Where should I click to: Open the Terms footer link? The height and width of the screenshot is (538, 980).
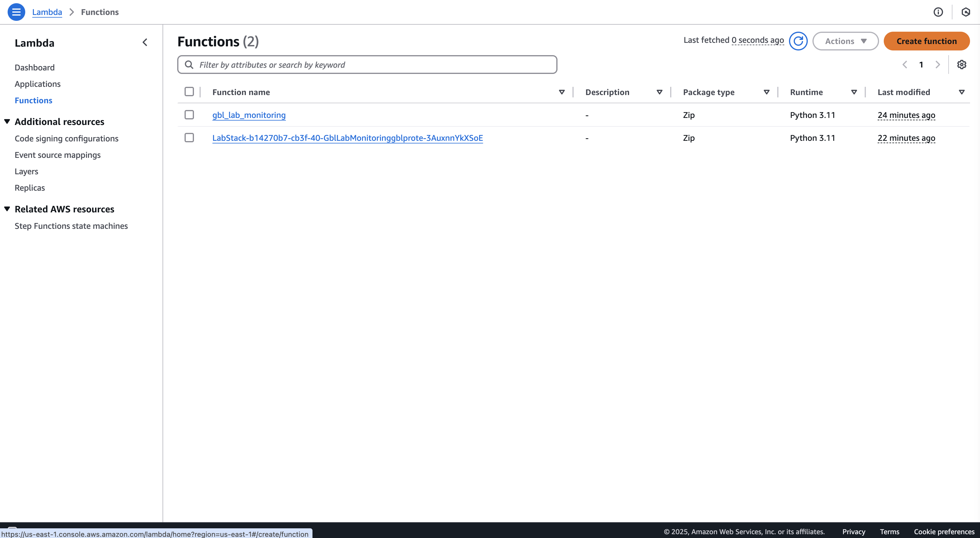(x=889, y=532)
